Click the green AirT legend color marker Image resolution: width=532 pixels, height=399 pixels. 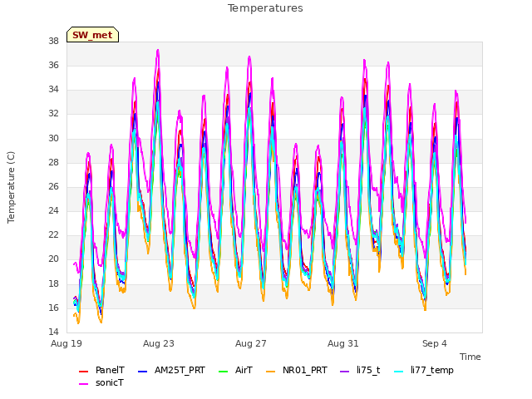224,372
